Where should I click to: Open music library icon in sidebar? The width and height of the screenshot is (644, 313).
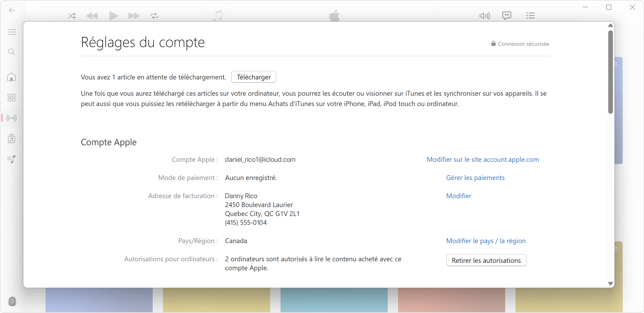click(x=11, y=139)
